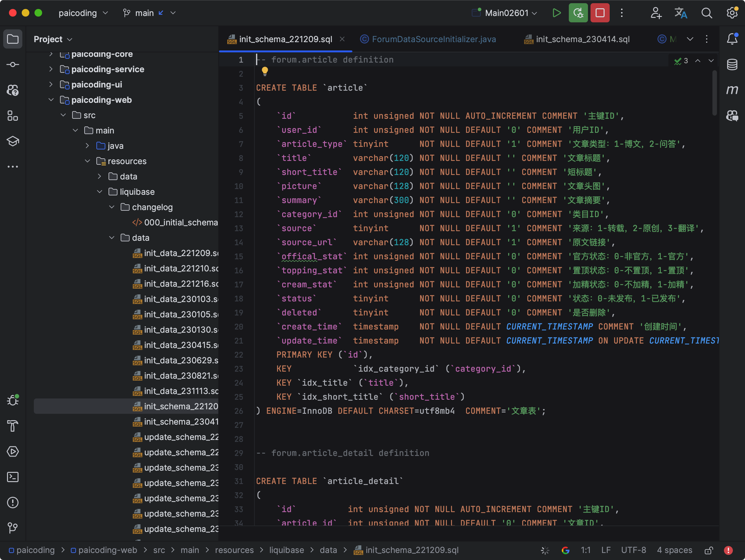Click the editor vertical scrollbar thumb
745x560 pixels.
pyautogui.click(x=714, y=93)
